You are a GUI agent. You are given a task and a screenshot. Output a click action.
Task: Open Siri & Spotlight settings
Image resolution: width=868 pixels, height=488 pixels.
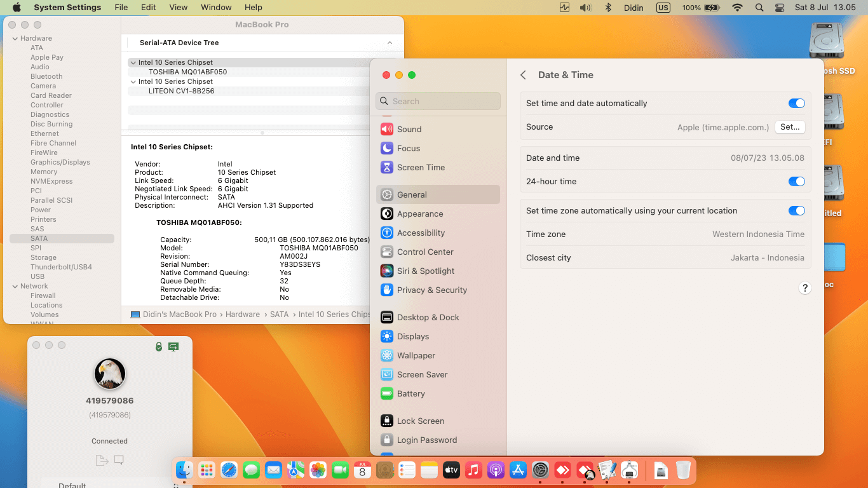(x=425, y=271)
